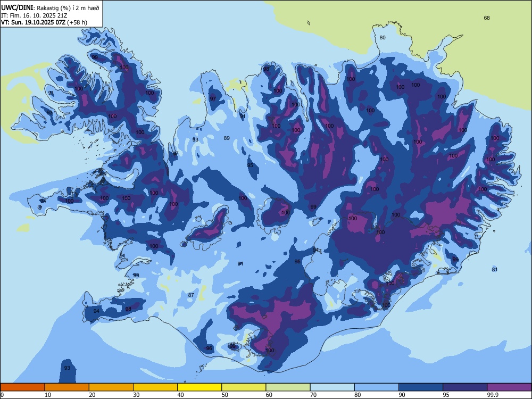Click the legend tick label 40

pyautogui.click(x=180, y=395)
